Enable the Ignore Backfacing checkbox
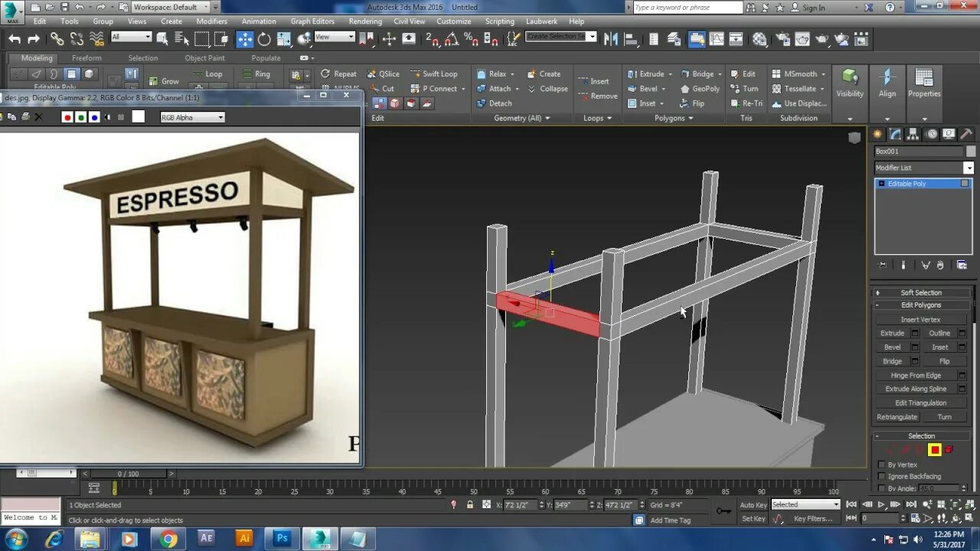Image resolution: width=980 pixels, height=551 pixels. (x=882, y=477)
